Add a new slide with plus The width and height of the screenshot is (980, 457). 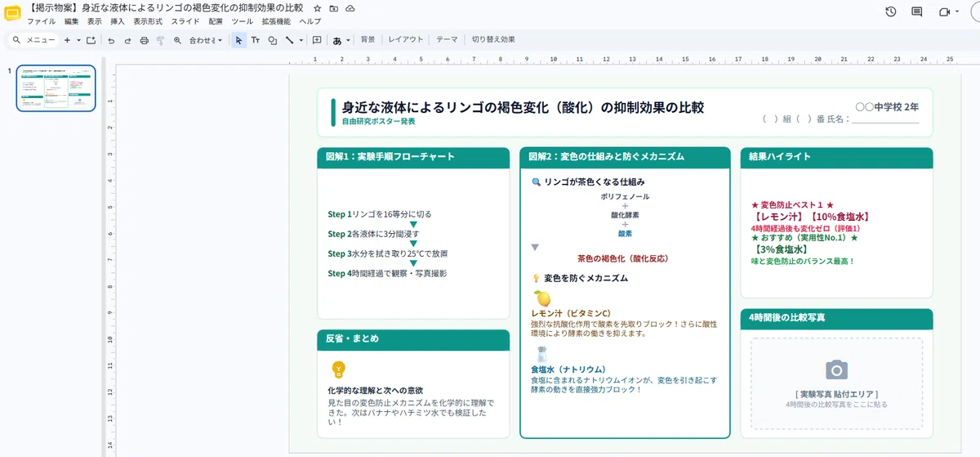[67, 40]
